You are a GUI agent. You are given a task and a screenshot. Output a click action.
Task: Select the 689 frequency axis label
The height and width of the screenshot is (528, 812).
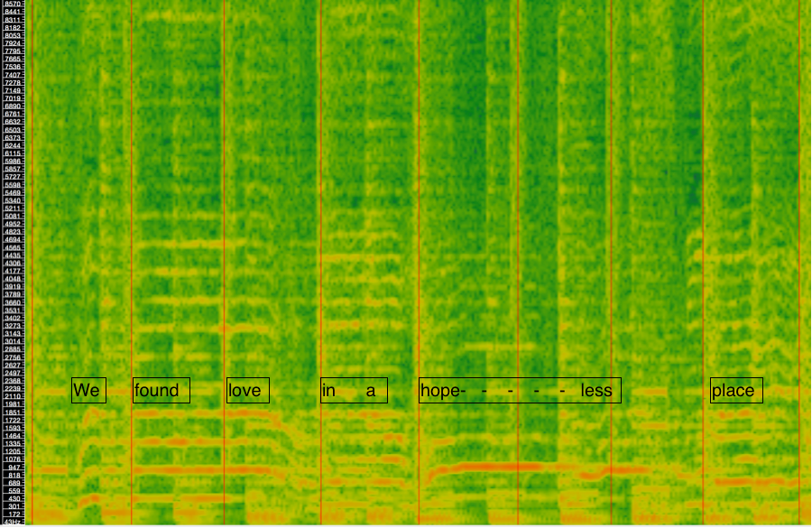pos(14,483)
